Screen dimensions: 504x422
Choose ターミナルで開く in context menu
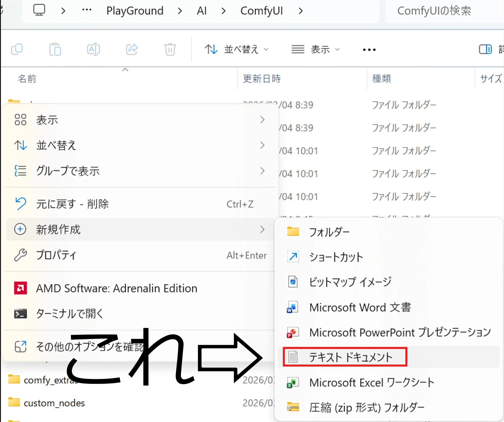tap(140, 314)
